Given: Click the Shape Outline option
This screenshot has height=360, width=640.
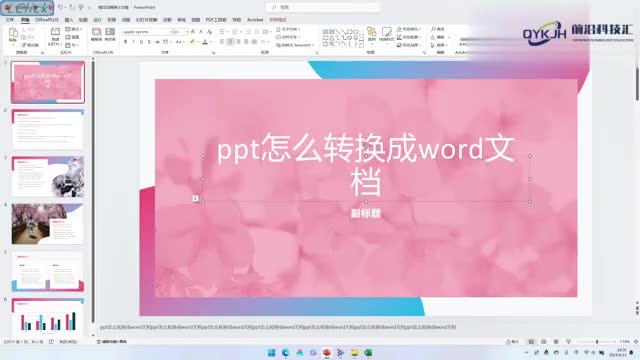Looking at the screenshot, I should [x=409, y=37].
